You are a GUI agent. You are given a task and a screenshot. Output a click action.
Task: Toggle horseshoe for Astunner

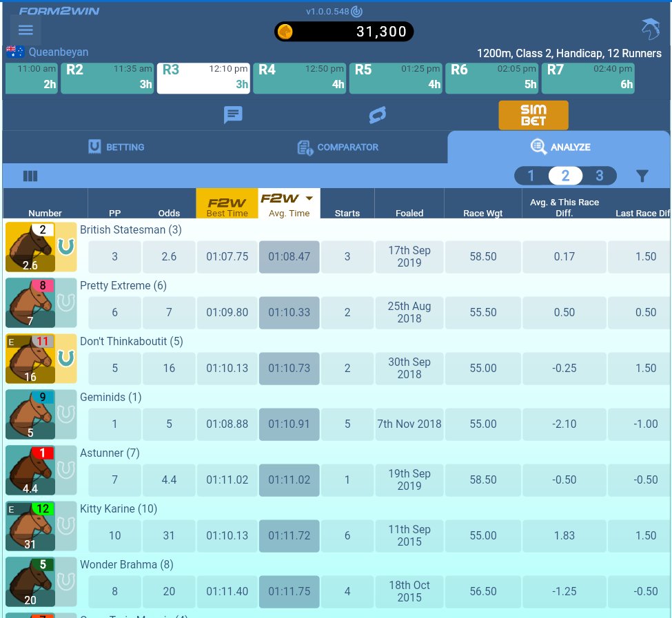coord(66,471)
